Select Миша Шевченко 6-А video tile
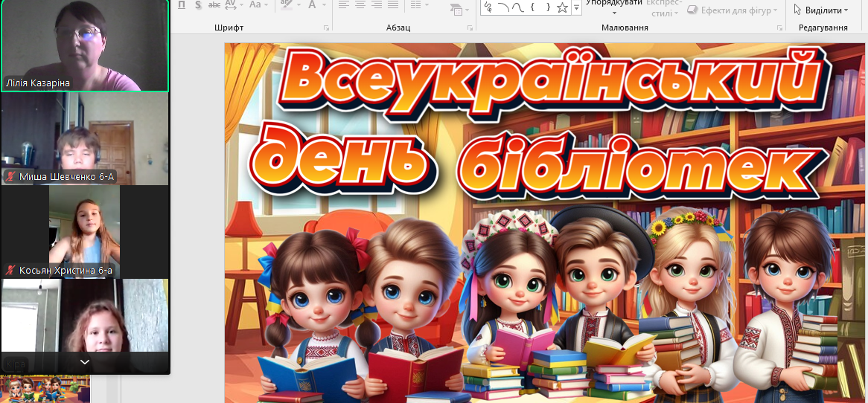This screenshot has width=868, height=403. click(x=85, y=139)
